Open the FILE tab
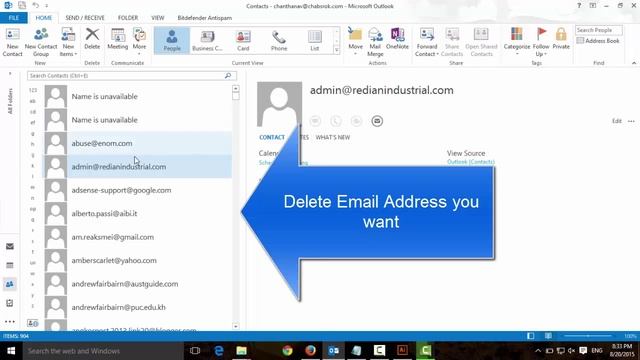640x360 pixels. [14, 18]
